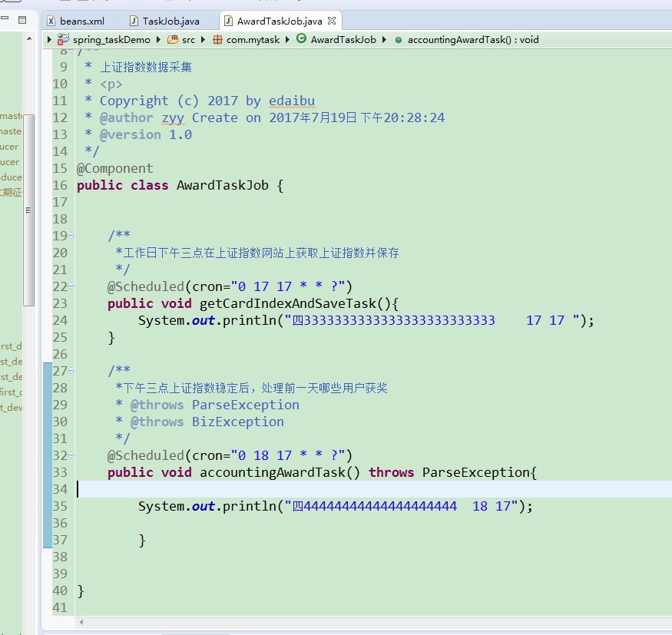672x635 pixels.
Task: Click the cron string "0 18 17 * * ?"
Action: click(287, 455)
